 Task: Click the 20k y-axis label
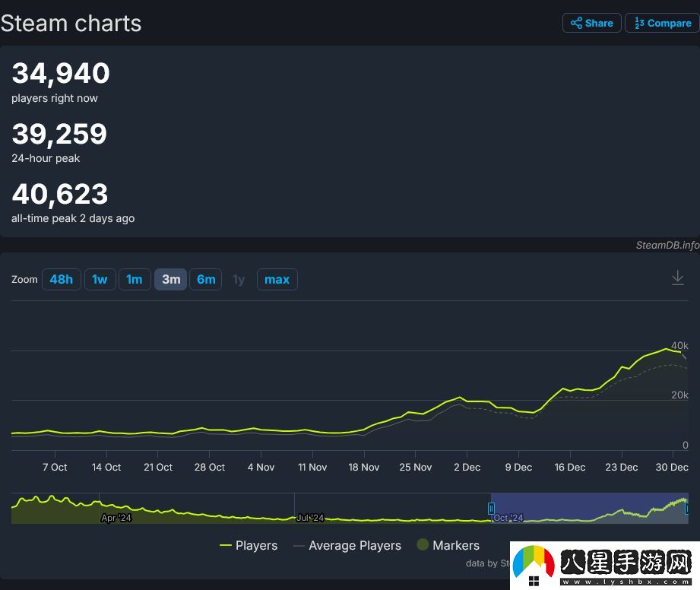[x=679, y=395]
